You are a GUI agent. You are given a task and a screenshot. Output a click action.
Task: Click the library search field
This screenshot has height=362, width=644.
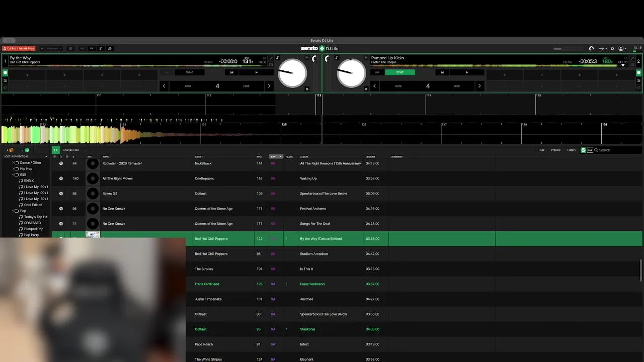[617, 150]
